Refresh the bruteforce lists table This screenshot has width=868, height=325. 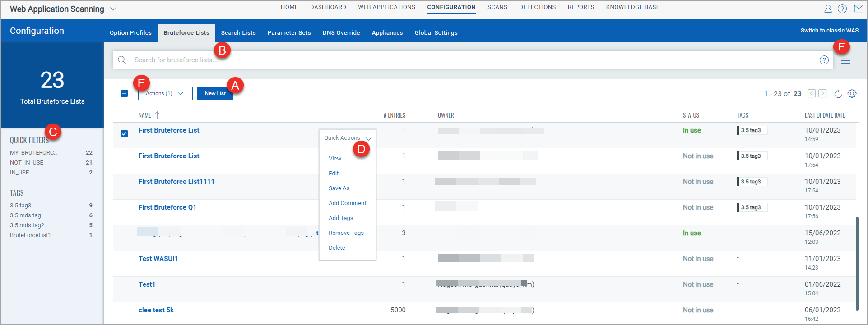pos(838,93)
